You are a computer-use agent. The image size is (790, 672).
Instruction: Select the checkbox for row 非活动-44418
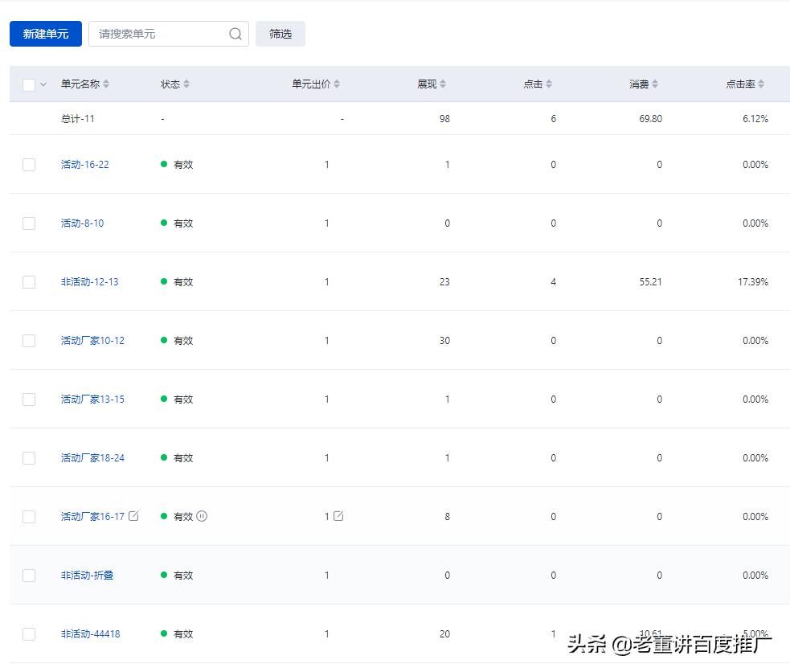tap(29, 633)
